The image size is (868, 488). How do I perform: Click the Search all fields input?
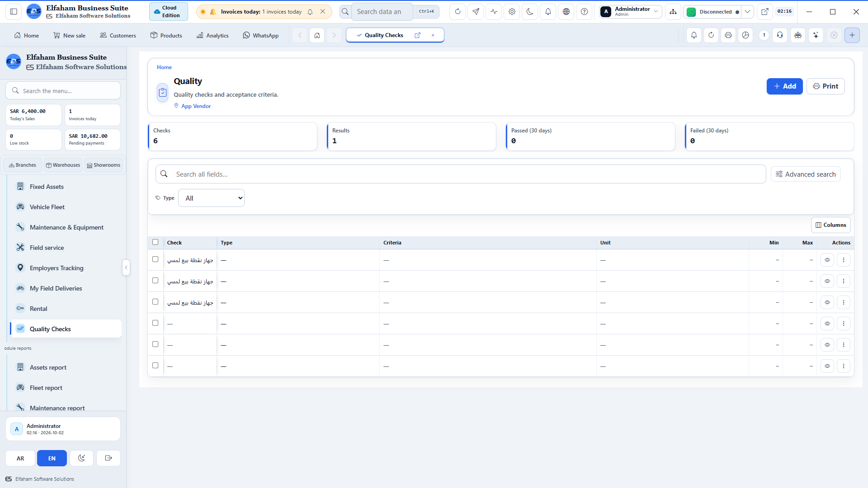tap(461, 174)
